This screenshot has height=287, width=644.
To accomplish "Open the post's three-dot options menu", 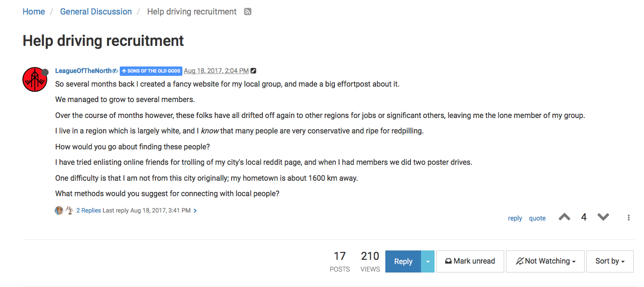I will tap(629, 218).
